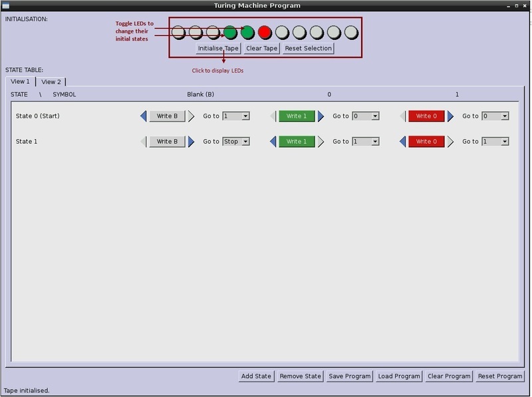The height and width of the screenshot is (397, 532).
Task: Switch to the View 2 tab
Action: click(51, 82)
